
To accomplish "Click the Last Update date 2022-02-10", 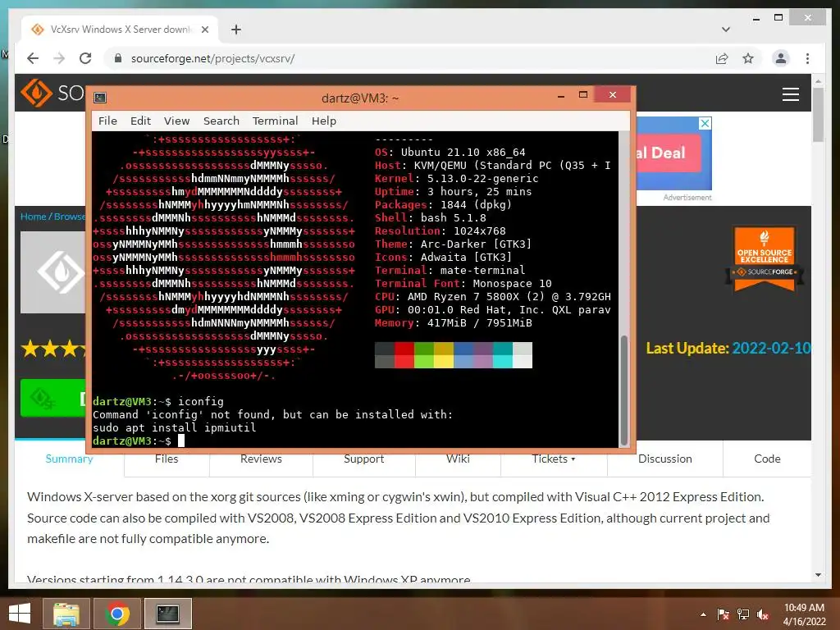I will tap(771, 348).
